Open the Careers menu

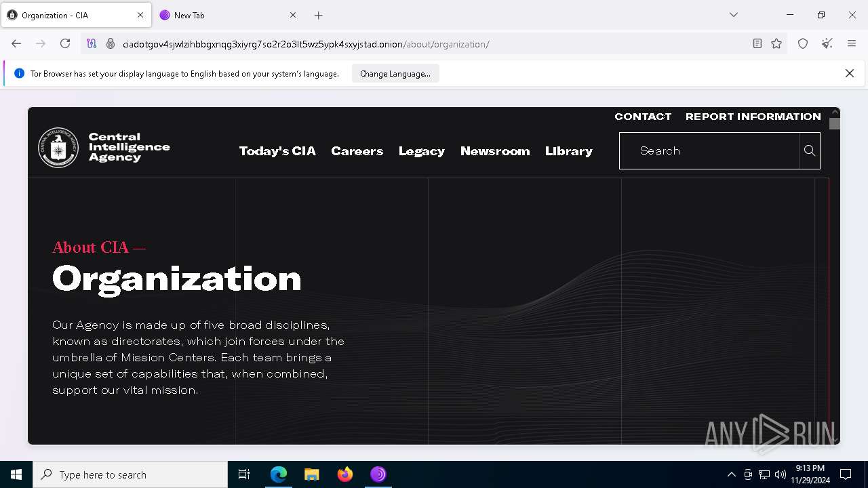[x=357, y=151]
